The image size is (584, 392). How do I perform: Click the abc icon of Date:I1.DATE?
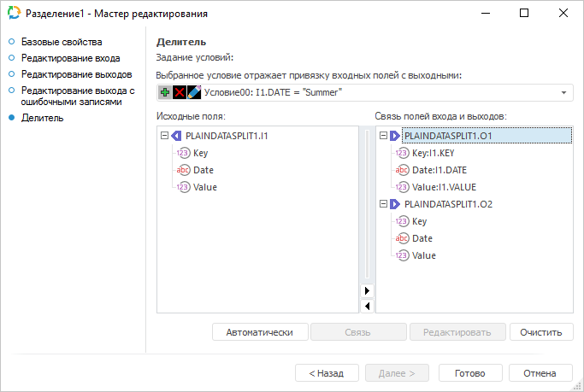403,170
